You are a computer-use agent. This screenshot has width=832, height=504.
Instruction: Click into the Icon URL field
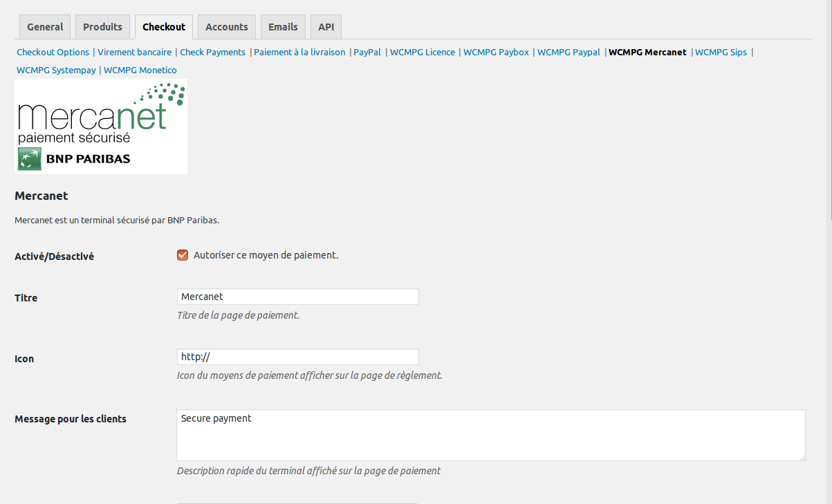[298, 357]
